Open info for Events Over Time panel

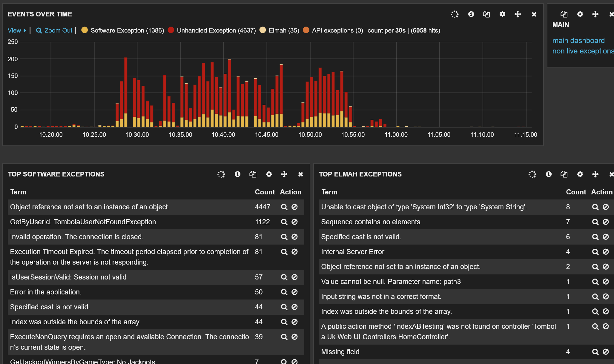click(x=471, y=14)
